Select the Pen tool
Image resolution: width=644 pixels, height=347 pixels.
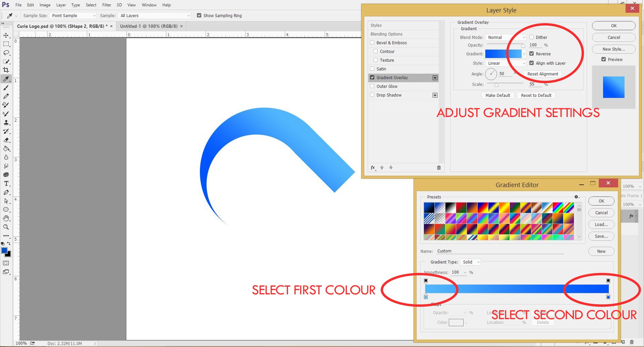click(x=6, y=192)
